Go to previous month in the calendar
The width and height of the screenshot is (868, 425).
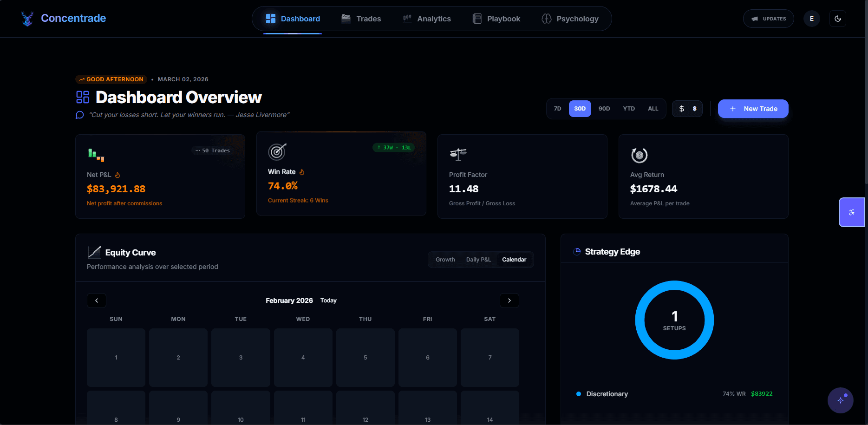pos(96,301)
